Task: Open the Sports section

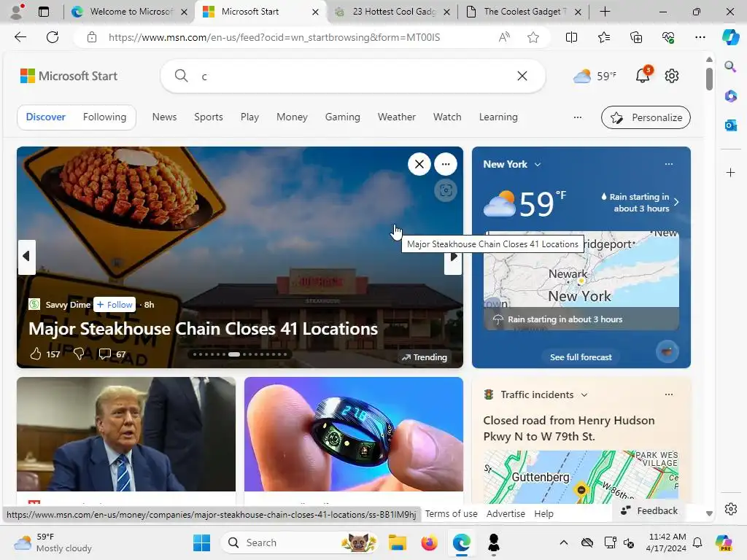Action: point(209,117)
